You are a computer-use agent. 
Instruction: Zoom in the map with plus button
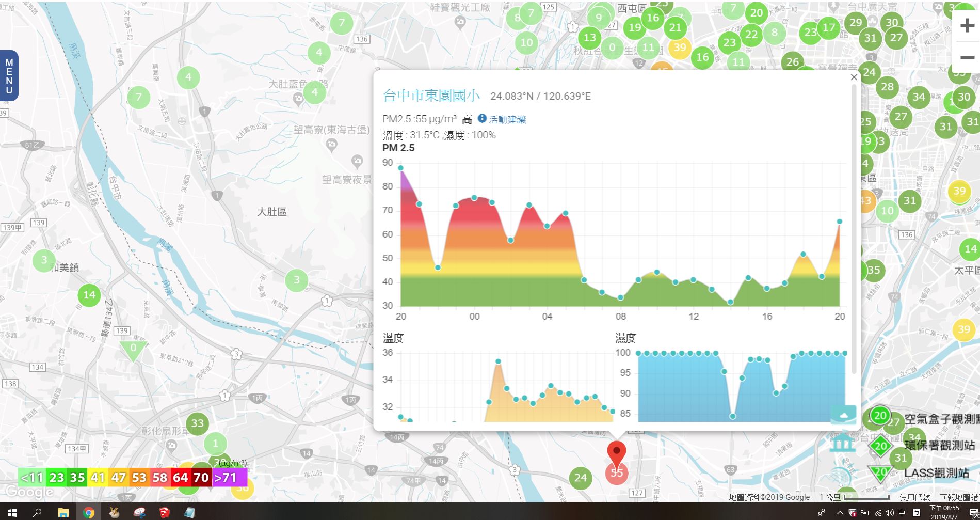pos(967,25)
